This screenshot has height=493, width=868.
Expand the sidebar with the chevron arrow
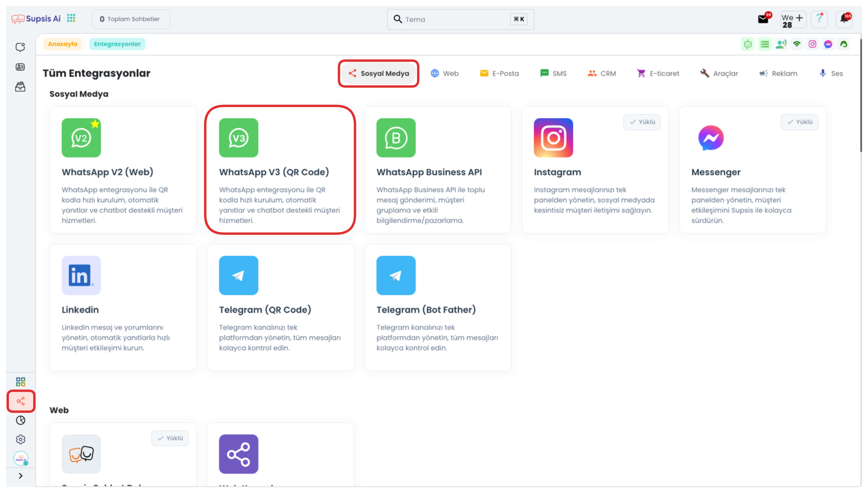point(21,476)
